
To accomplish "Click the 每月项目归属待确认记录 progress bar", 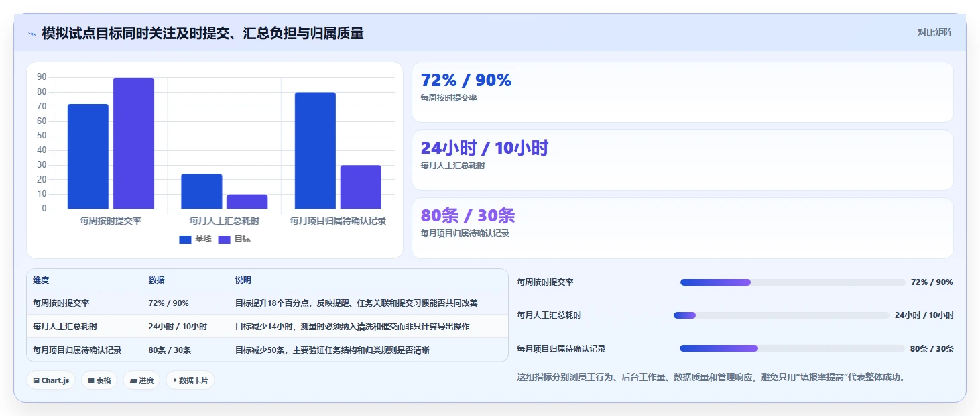I will pos(792,348).
